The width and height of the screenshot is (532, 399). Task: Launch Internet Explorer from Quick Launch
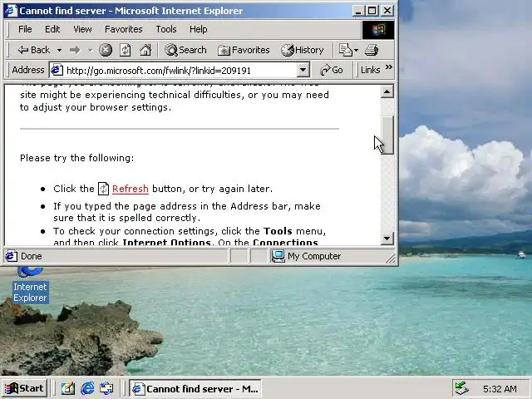click(87, 388)
